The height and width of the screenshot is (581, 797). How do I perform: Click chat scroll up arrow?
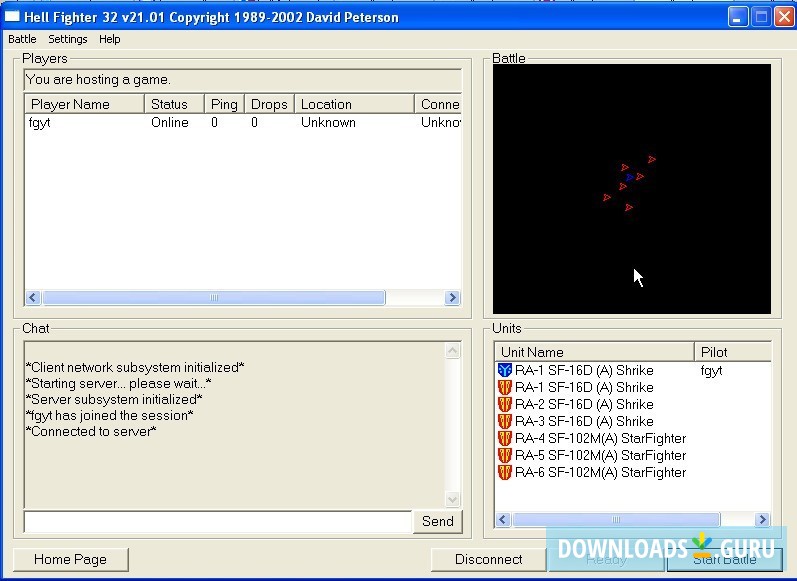click(x=452, y=351)
